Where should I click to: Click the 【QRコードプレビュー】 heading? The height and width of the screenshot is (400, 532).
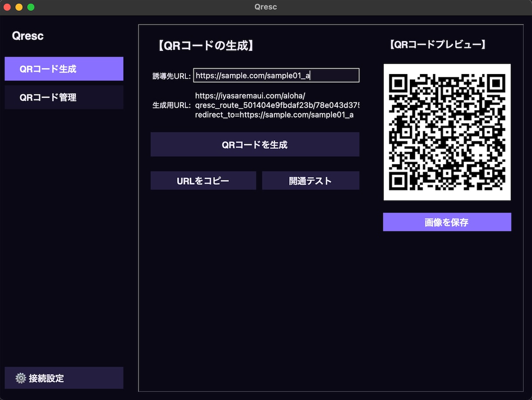[437, 44]
